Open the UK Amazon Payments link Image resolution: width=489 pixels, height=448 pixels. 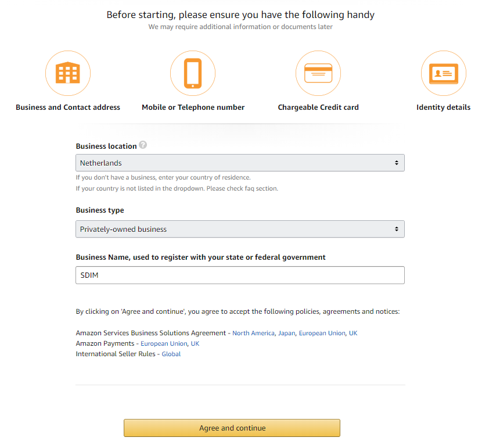pos(195,343)
